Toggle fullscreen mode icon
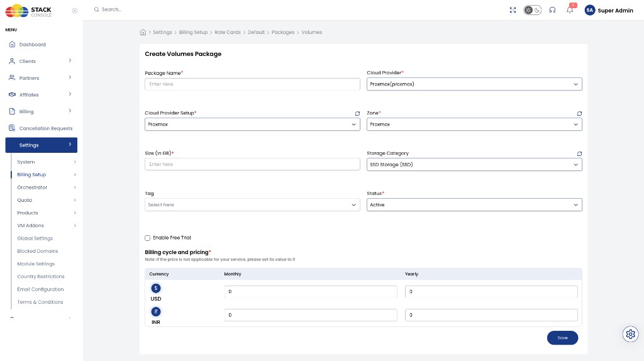 [x=513, y=10]
